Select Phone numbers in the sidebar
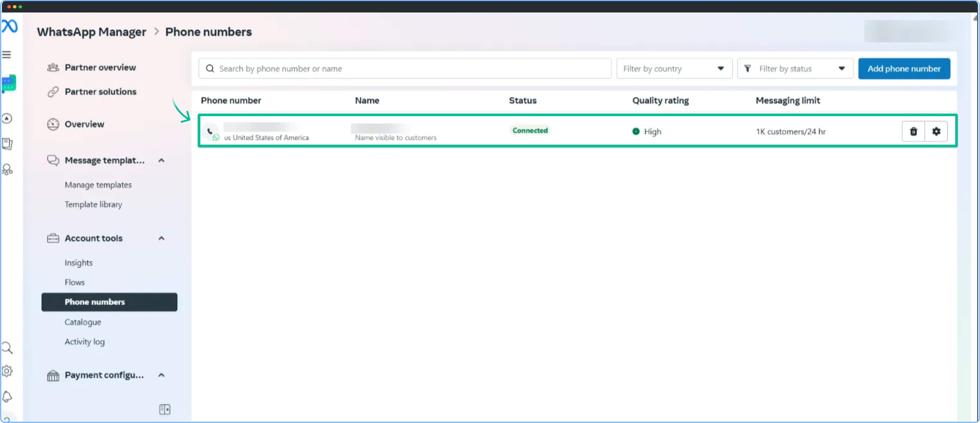This screenshot has width=980, height=423. (x=94, y=302)
